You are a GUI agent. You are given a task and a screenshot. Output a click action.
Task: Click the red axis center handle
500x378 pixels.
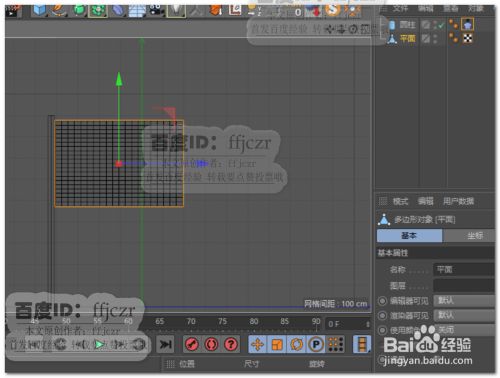coord(119,164)
